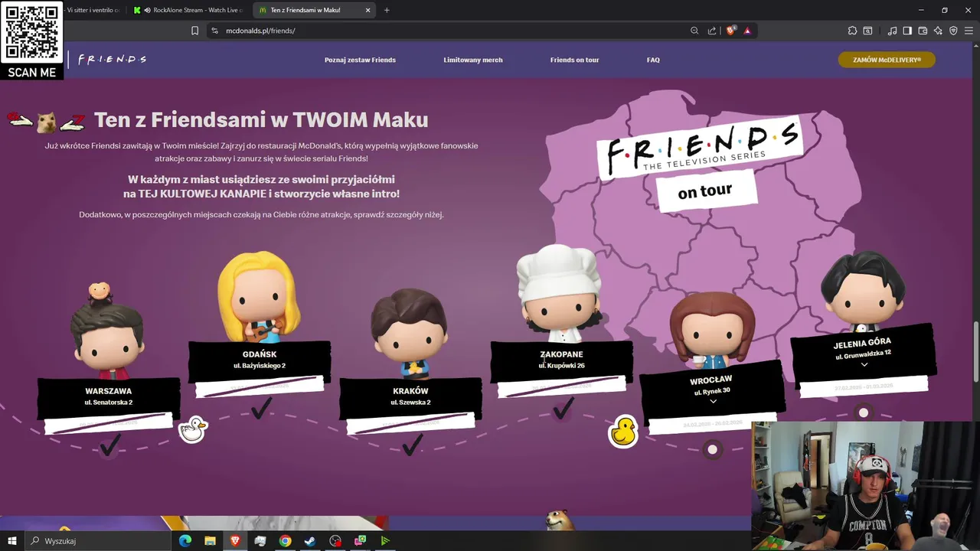Viewport: 980px width, 551px height.
Task: Open File Explorer from taskbar
Action: (x=210, y=541)
